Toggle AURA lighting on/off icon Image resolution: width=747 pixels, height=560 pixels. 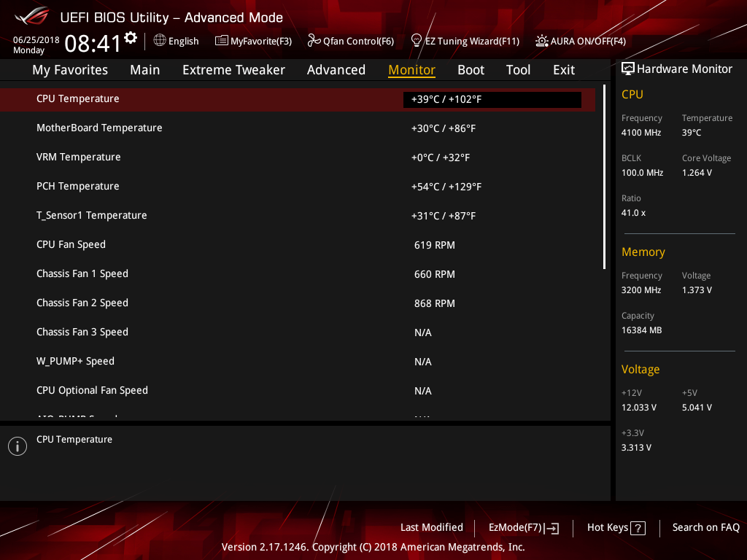[x=542, y=41]
